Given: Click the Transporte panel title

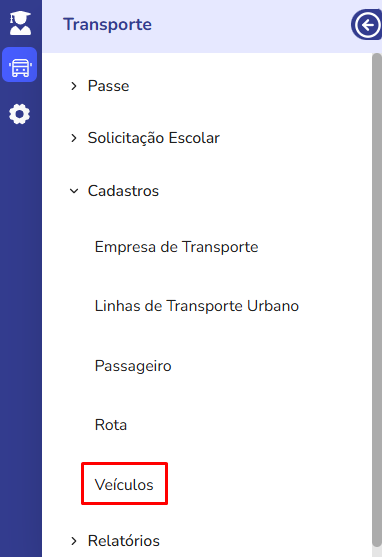Looking at the screenshot, I should tap(107, 25).
